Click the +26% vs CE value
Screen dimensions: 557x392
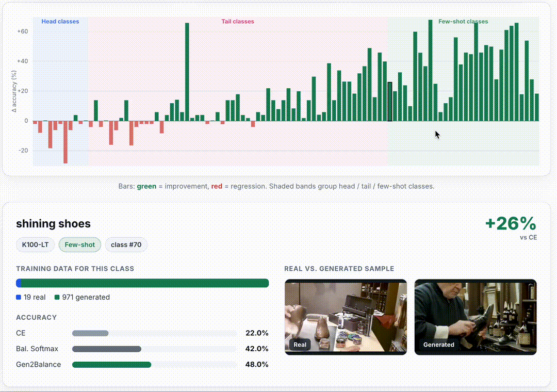(x=511, y=223)
